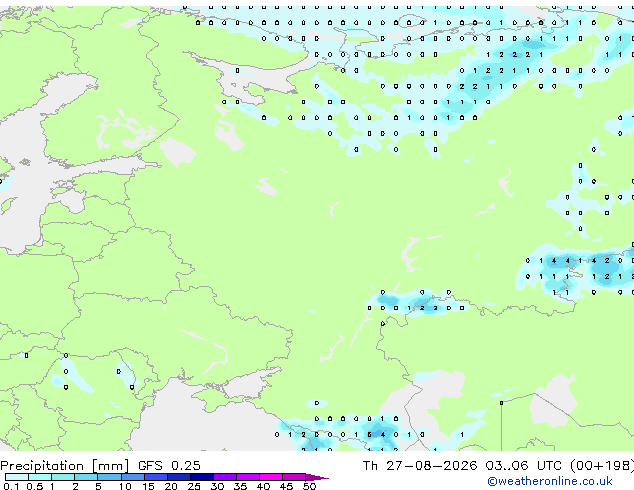Click the "Th 27-08-2026" date text

pos(420,465)
